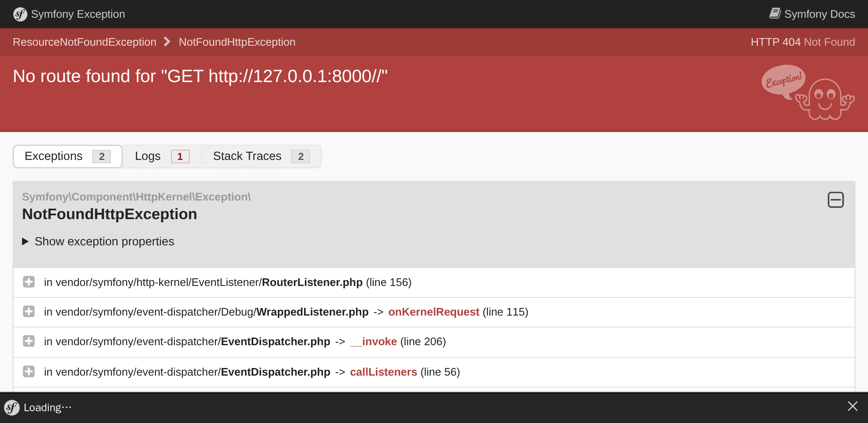Screen dimensions: 868x423
Task: Click the Loading text in the debug toolbar
Action: (47, 408)
